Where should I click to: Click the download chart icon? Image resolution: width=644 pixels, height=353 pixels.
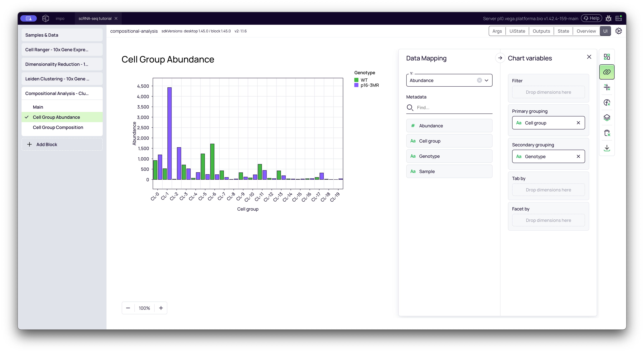607,148
